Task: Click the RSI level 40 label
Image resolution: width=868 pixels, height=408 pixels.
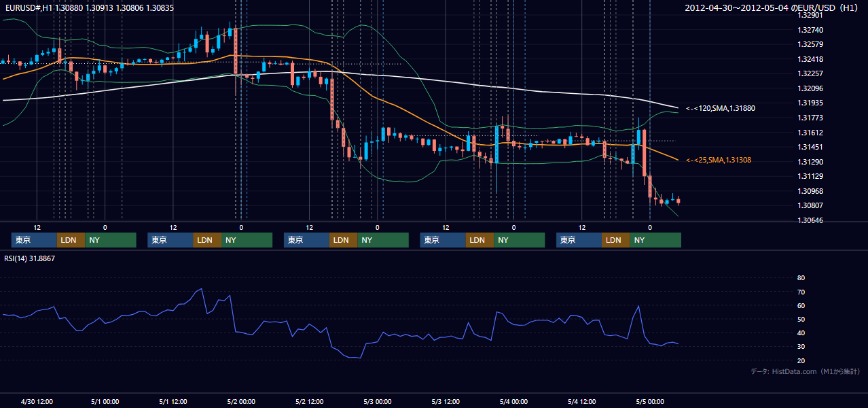Action: pyautogui.click(x=801, y=333)
